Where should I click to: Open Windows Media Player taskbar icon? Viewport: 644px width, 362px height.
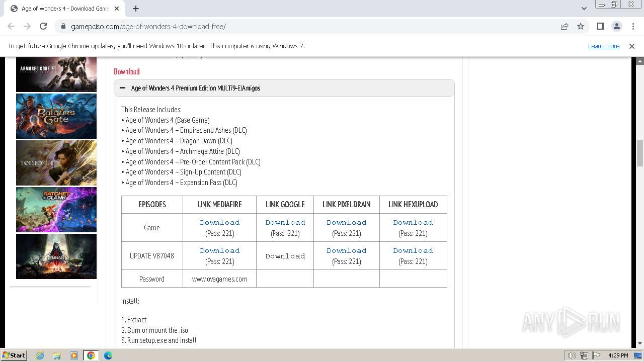click(x=74, y=355)
